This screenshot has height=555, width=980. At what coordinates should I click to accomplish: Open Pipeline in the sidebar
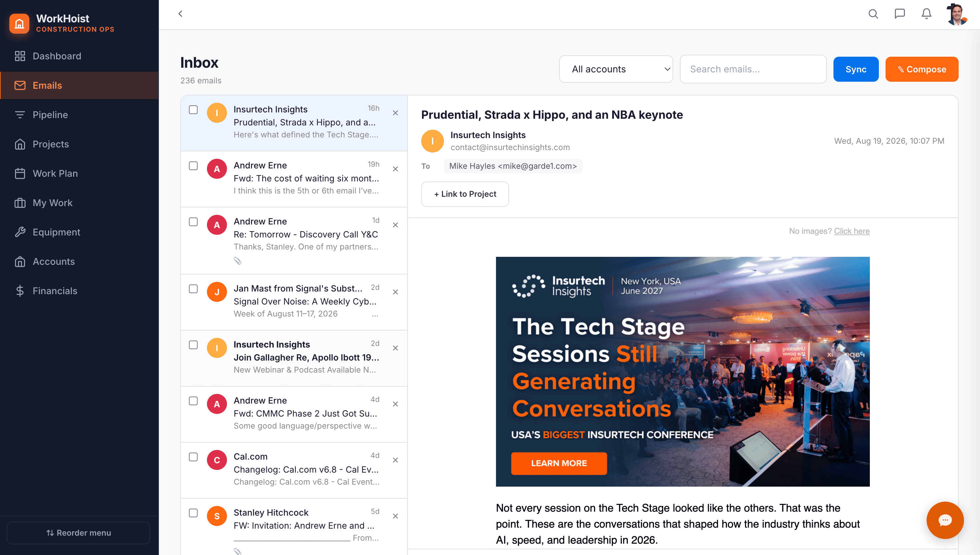(79, 115)
